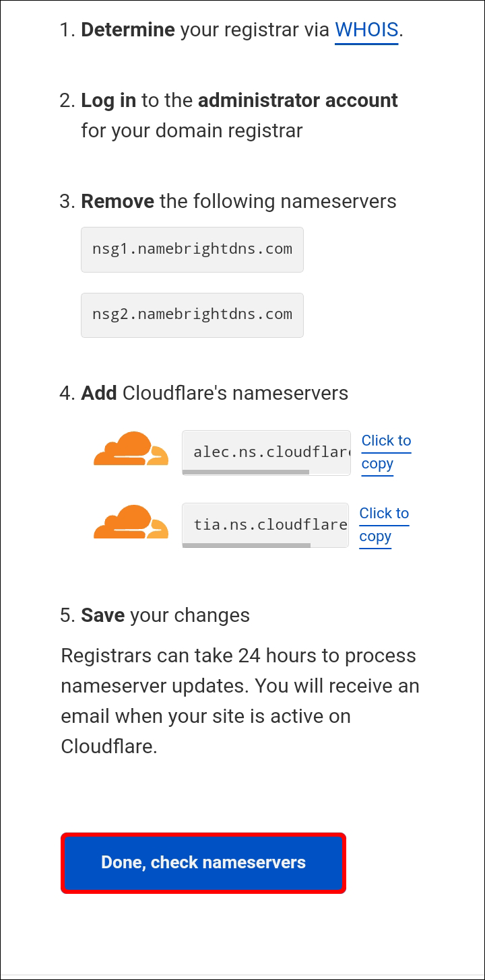Click the bold word Remove
Image resolution: width=485 pixels, height=980 pixels.
coord(117,201)
